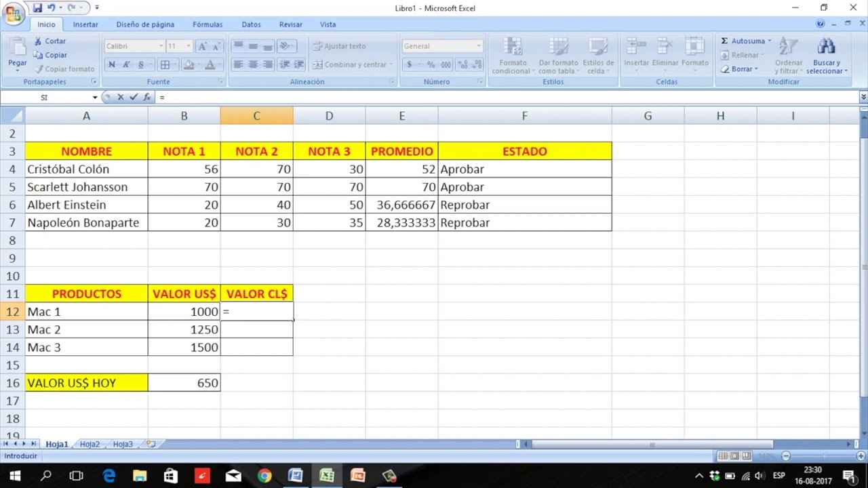Open Buscar y seleccionar menu
The height and width of the screenshot is (488, 868).
826,56
